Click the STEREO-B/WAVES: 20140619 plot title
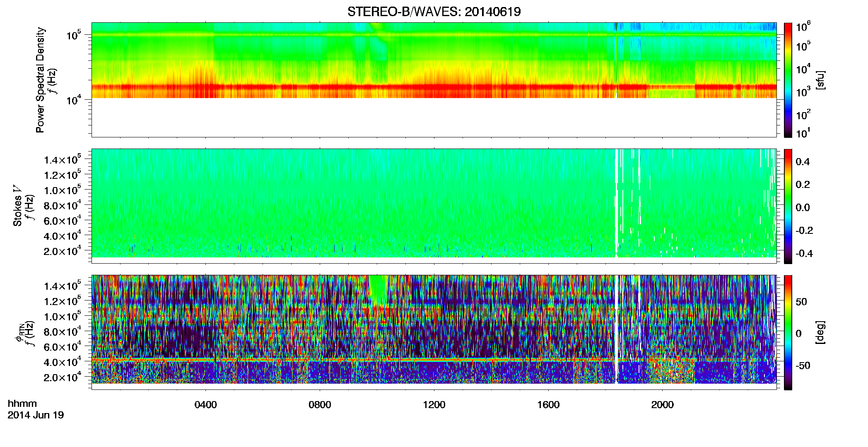 click(x=434, y=12)
